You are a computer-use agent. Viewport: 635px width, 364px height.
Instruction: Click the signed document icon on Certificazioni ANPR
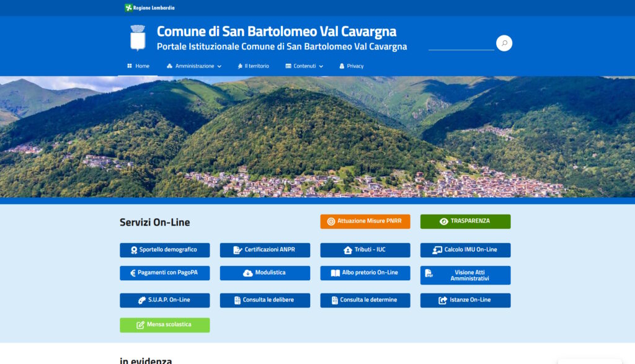pos(238,251)
